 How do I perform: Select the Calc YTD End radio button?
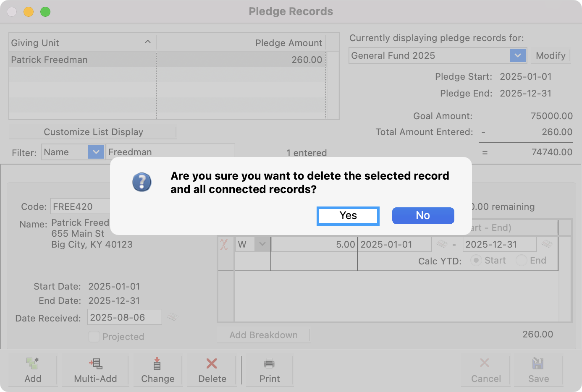click(521, 260)
